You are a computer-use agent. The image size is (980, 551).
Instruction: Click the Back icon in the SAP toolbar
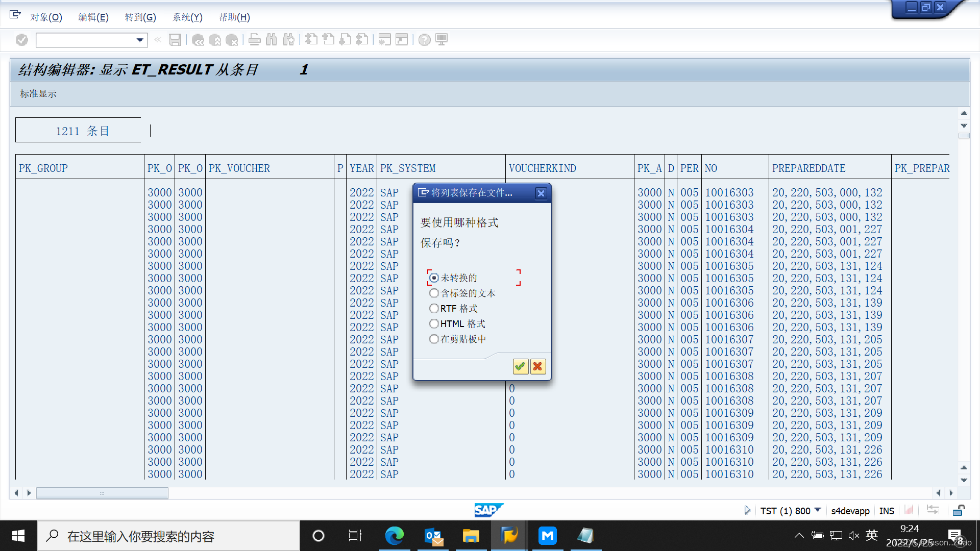click(198, 40)
